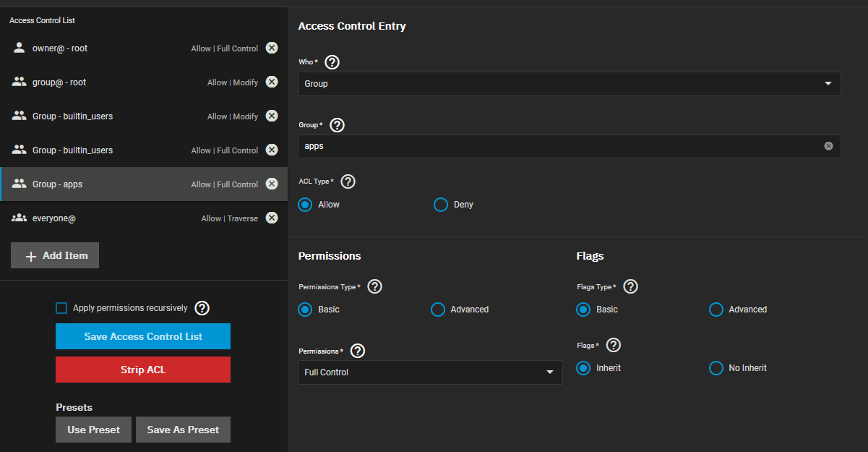868x452 pixels.
Task: Click the group icon beside group@ - root
Action: pyautogui.click(x=20, y=82)
